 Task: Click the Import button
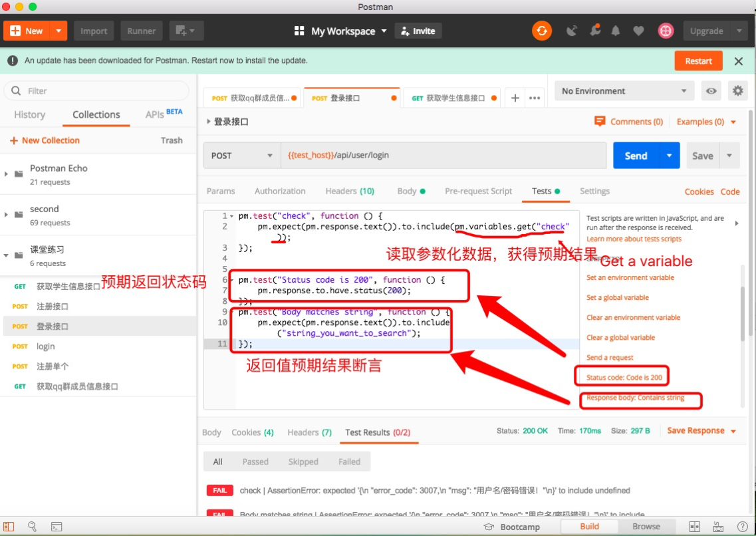click(x=94, y=31)
